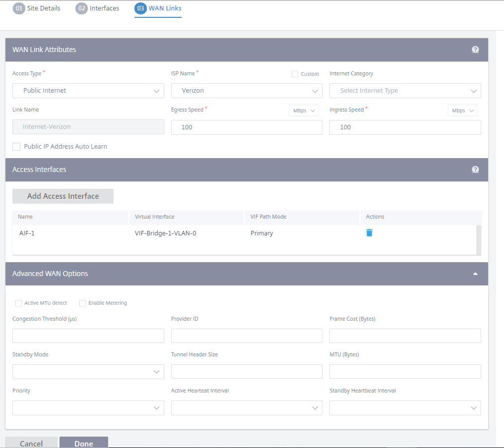Screen dimensions: 504x448
Task: Collapse the Advanced WAN Options section
Action: click(475, 274)
